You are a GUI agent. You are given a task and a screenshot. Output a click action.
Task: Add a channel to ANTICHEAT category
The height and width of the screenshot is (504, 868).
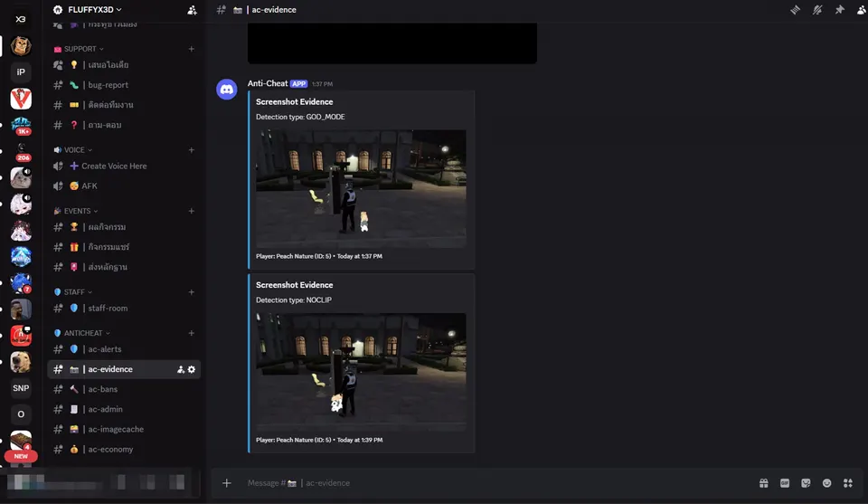pyautogui.click(x=192, y=333)
